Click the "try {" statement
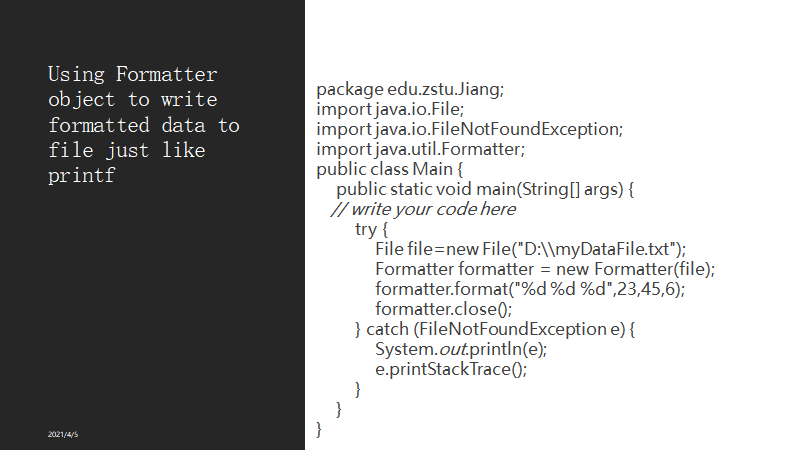The image size is (800, 450). 369,229
